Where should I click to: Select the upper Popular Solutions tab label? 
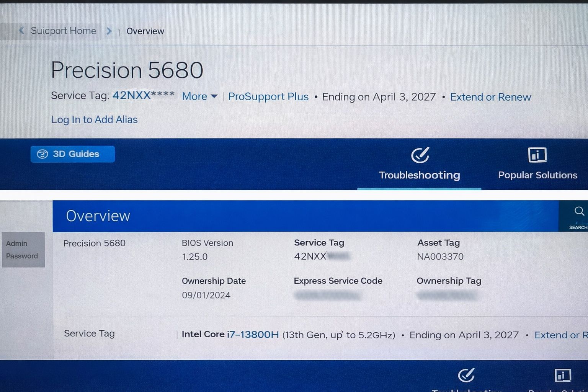(x=537, y=175)
